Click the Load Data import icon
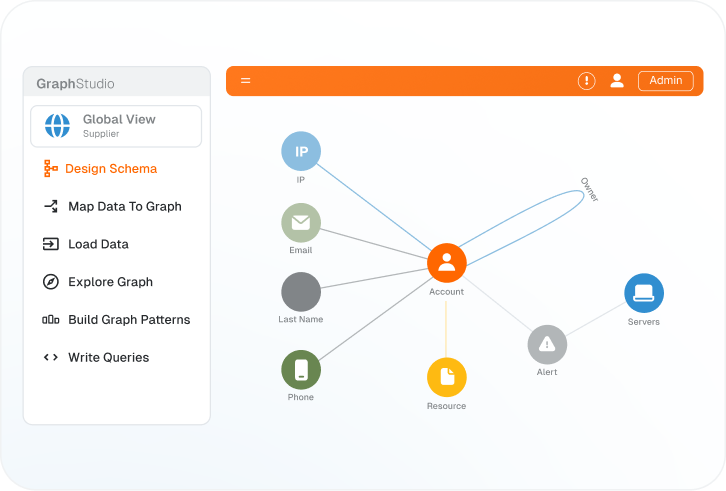The height and width of the screenshot is (491, 726). coord(50,244)
